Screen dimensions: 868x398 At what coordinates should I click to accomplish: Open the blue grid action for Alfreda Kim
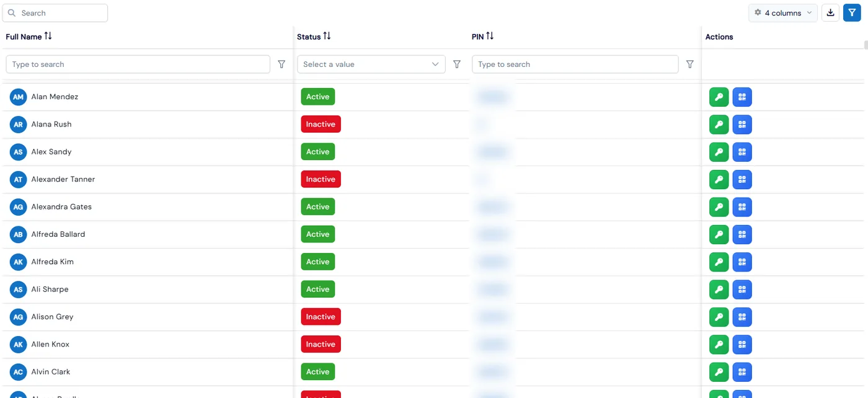pos(742,262)
